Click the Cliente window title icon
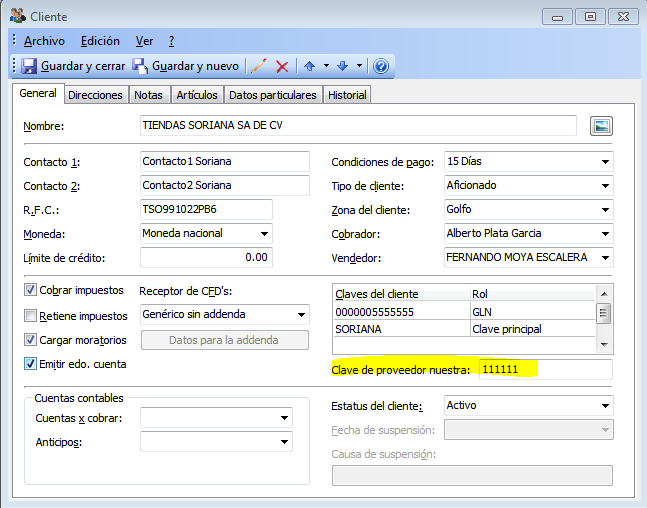The width and height of the screenshot is (647, 508). point(18,17)
